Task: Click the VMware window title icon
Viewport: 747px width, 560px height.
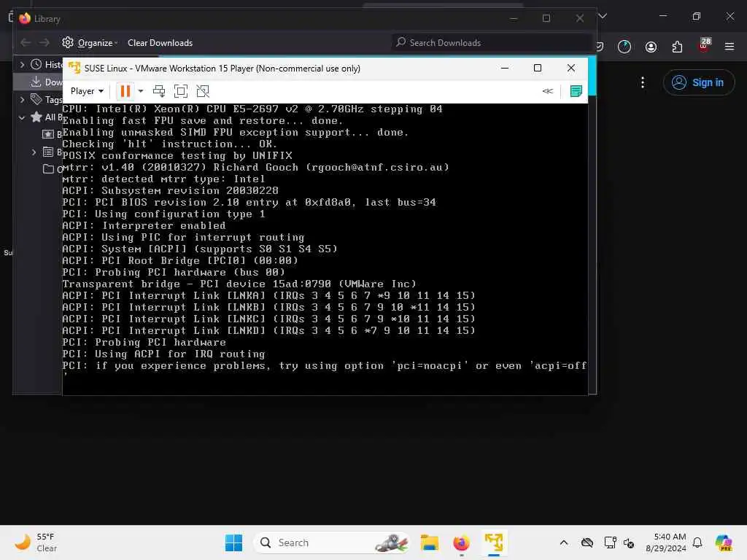Action: (x=74, y=68)
